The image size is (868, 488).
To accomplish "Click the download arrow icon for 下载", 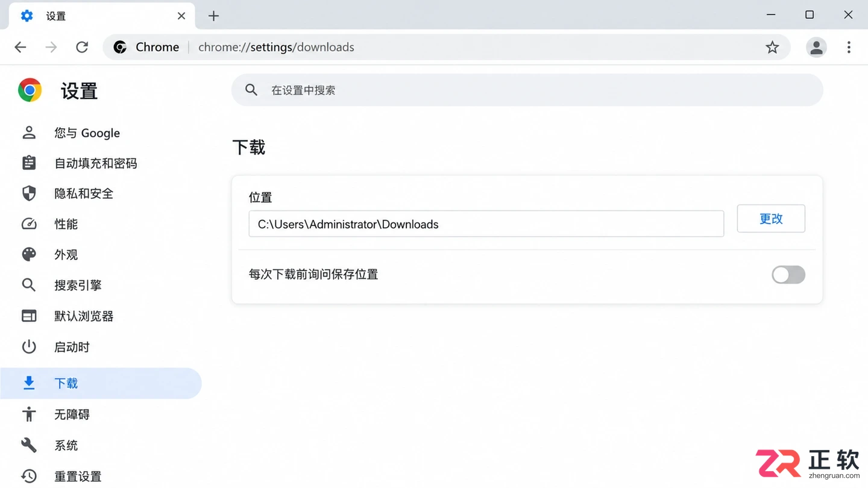I will (29, 383).
